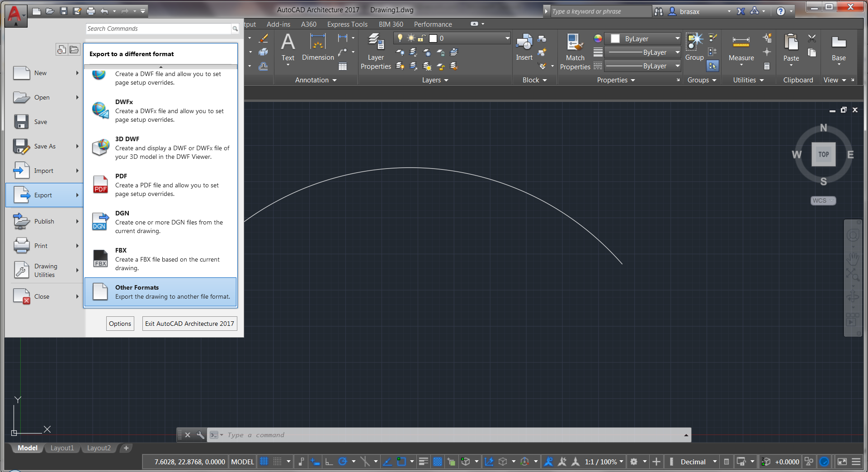This screenshot has height=472, width=868.
Task: Open the Layer Properties manager
Action: (375, 51)
